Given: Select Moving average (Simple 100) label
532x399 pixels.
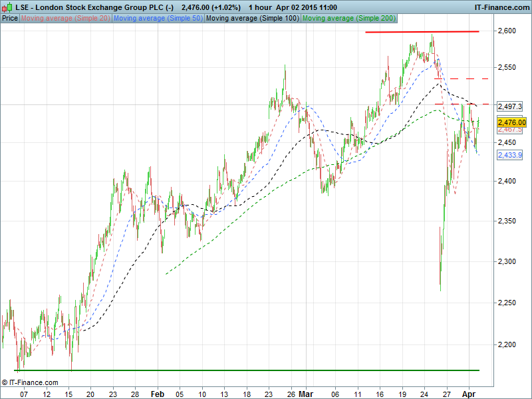Looking at the screenshot, I should point(252,18).
